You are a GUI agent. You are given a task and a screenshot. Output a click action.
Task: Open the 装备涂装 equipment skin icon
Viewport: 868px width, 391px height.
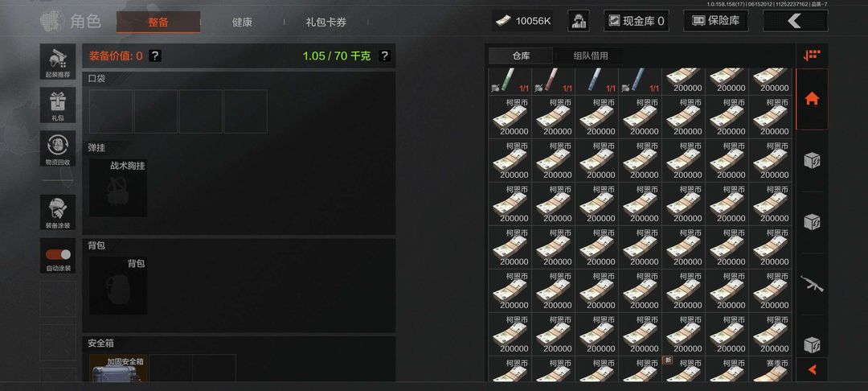click(x=58, y=212)
